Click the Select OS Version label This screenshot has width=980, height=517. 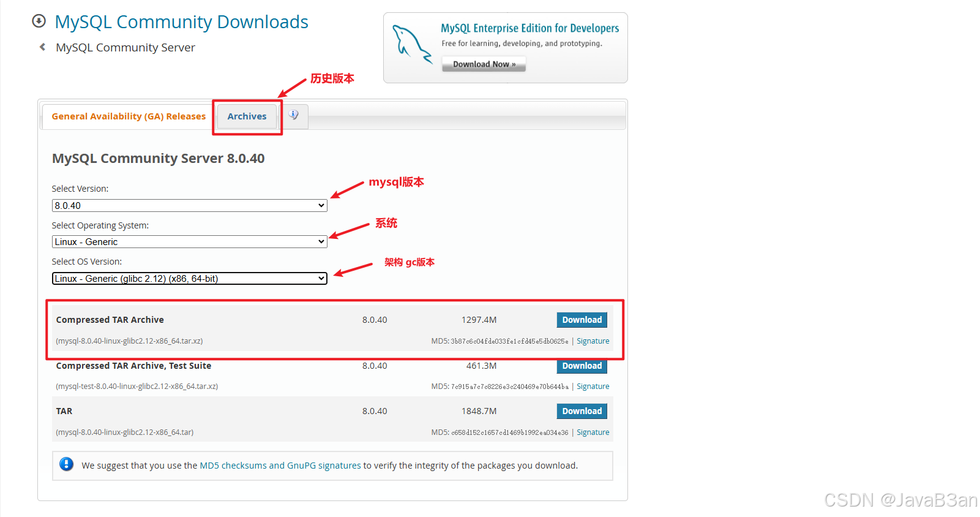[x=87, y=262]
